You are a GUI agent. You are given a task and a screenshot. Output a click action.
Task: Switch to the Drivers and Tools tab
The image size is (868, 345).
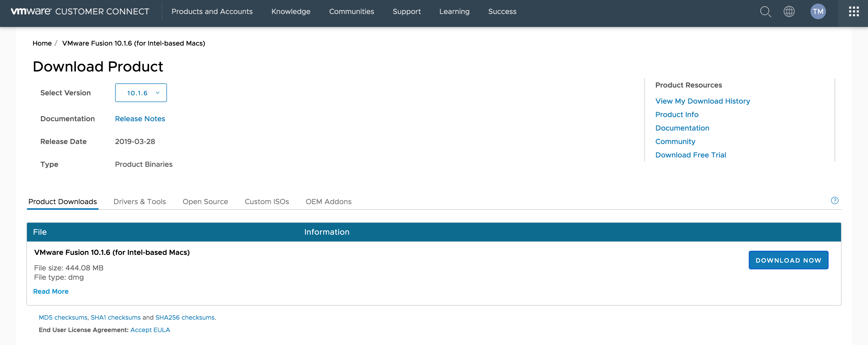point(139,201)
